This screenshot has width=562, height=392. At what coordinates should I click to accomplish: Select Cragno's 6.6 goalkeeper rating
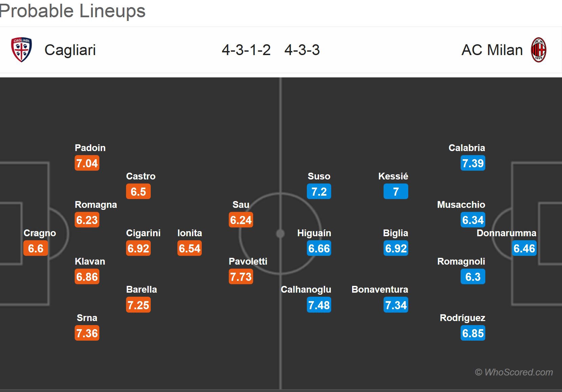36,248
